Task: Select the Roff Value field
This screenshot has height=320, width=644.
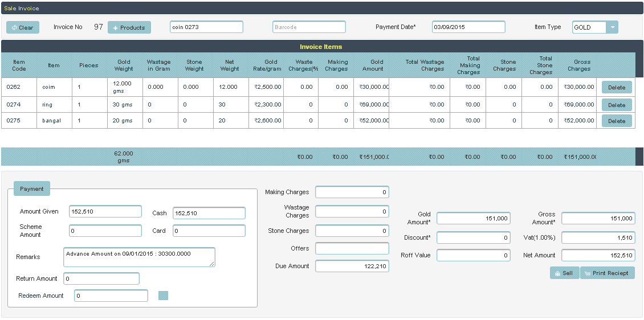Action: [x=473, y=255]
